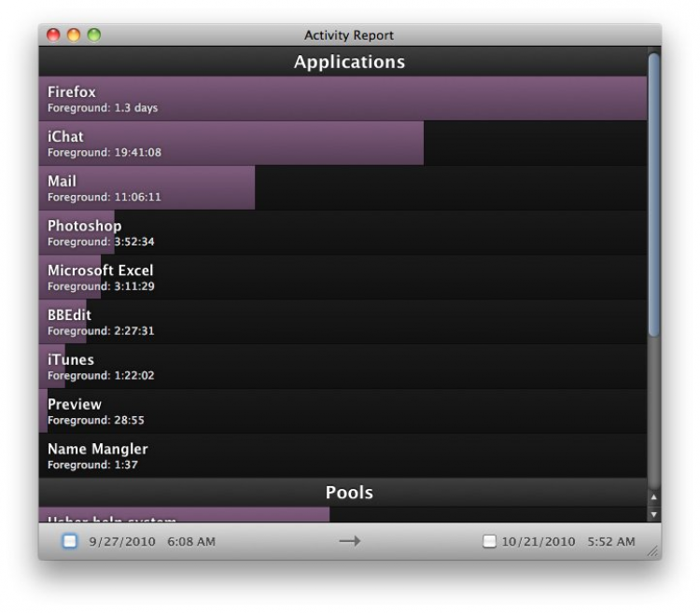
Task: Close the Activity Report window
Action: pyautogui.click(x=53, y=35)
